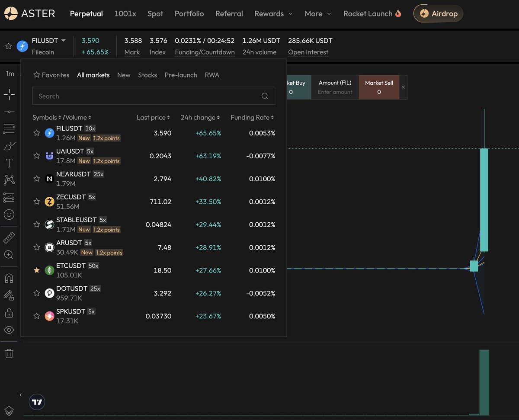Image resolution: width=519 pixels, height=420 pixels.
Task: Open the Referral nav item
Action: 229,13
